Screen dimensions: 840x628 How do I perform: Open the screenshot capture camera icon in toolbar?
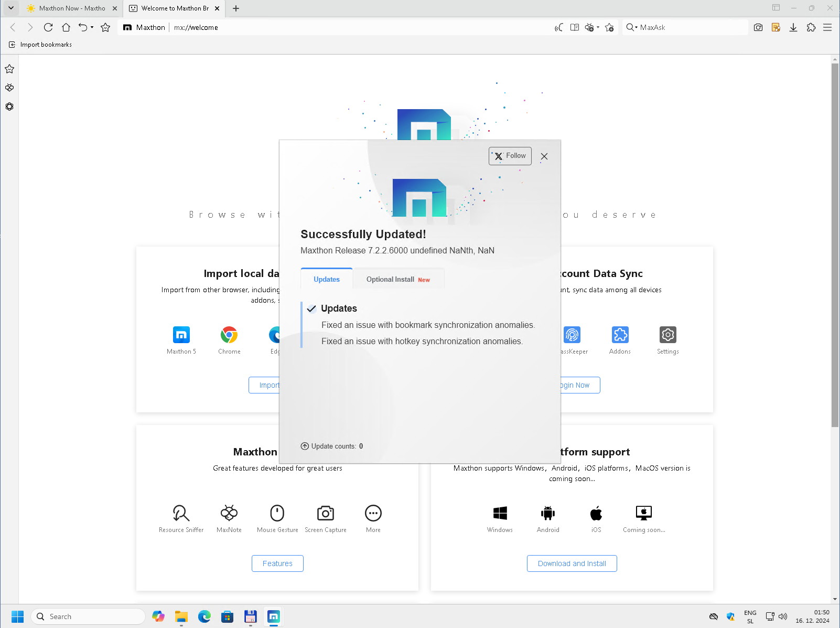[758, 27]
